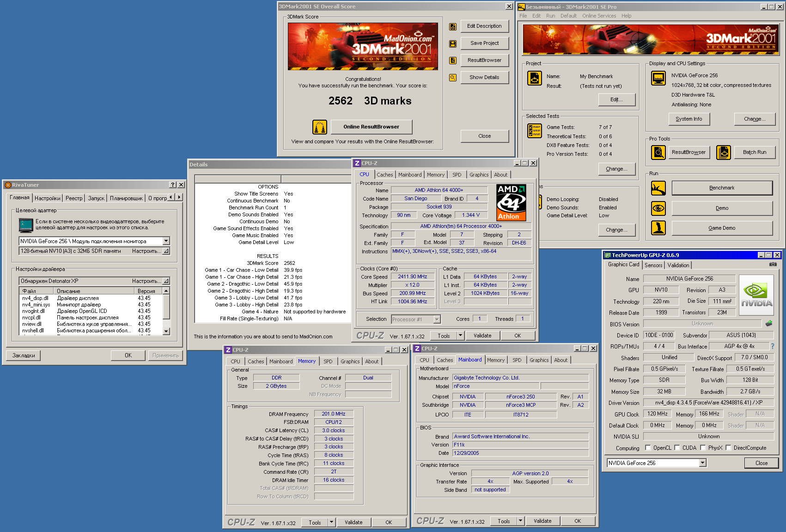Image resolution: width=786 pixels, height=532 pixels.
Task: Click the RivaTuner tab scroll left arrow
Action: click(x=171, y=197)
